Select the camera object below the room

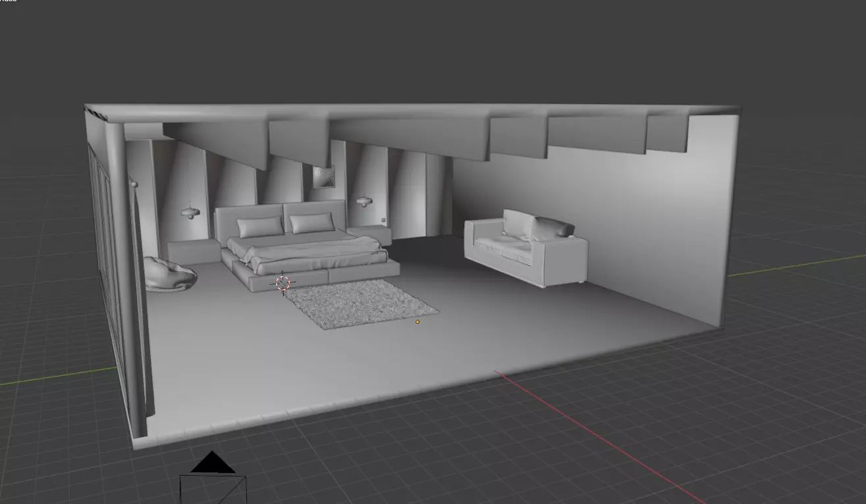[x=213, y=478]
